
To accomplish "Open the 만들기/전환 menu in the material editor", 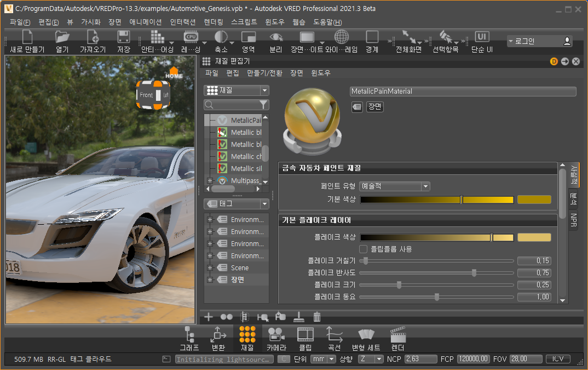I will [264, 73].
